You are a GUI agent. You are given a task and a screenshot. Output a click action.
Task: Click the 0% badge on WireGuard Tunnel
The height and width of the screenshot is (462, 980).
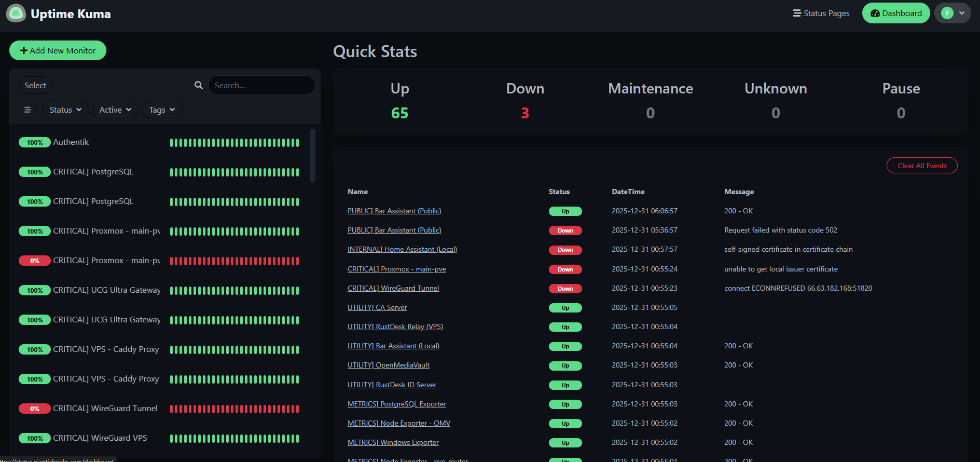coord(35,409)
